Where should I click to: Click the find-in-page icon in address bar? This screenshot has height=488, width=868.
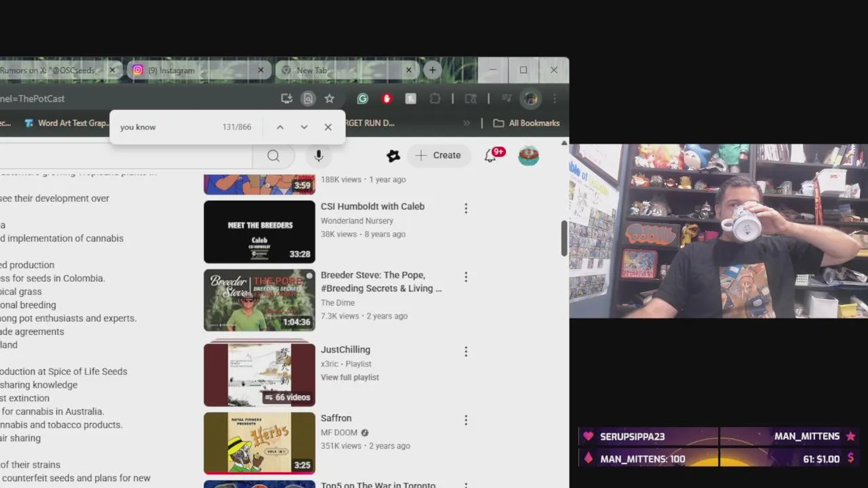click(x=308, y=98)
